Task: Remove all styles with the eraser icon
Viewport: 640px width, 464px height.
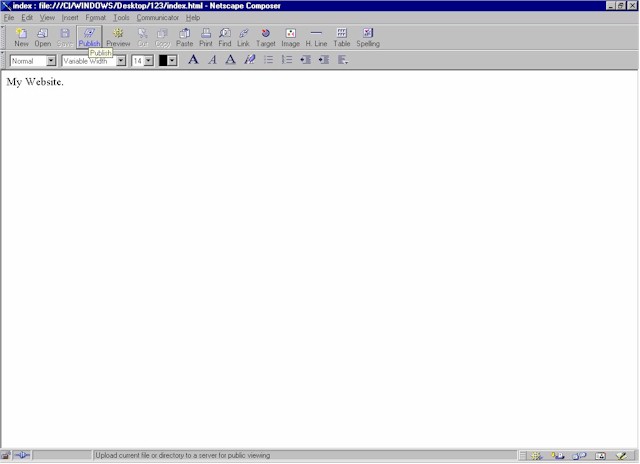Action: pyautogui.click(x=249, y=60)
